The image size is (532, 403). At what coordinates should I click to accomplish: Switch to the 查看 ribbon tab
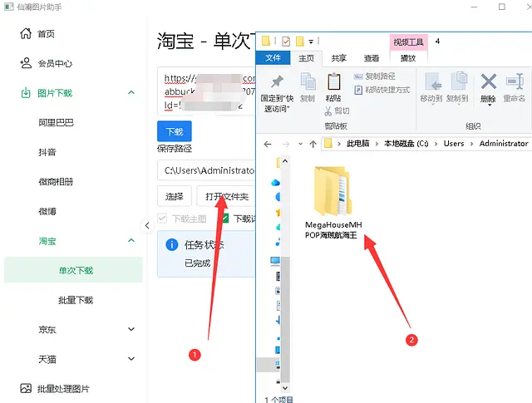[372, 58]
